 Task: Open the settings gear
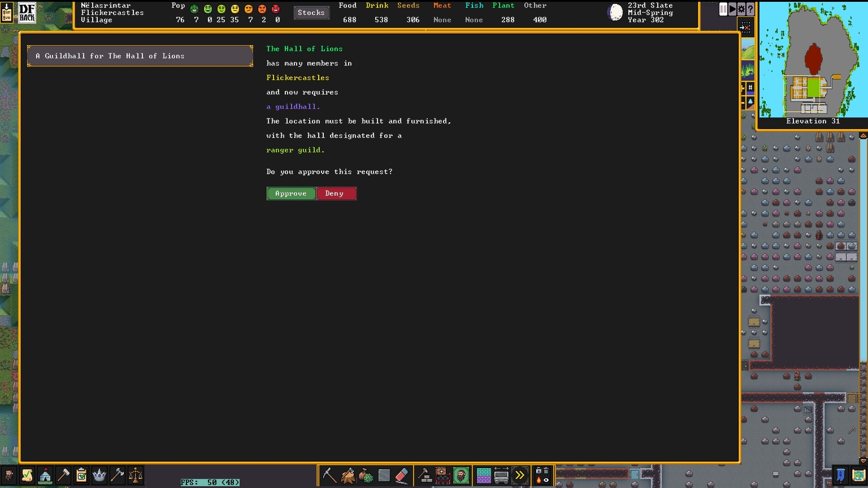click(x=741, y=9)
